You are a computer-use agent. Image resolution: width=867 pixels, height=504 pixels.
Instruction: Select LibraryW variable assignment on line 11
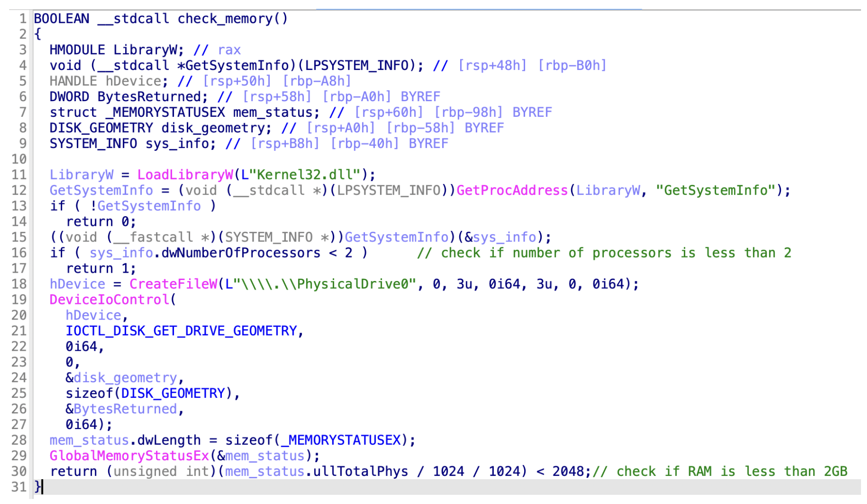coord(81,175)
